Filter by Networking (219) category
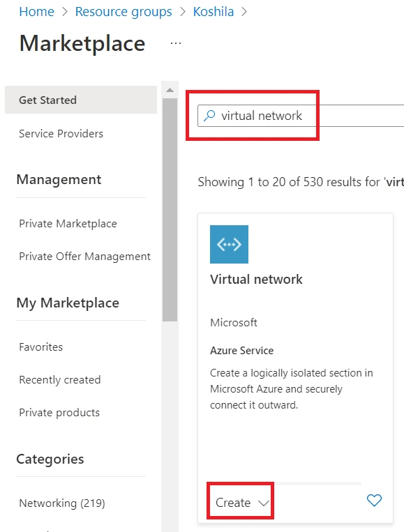 pos(62,503)
